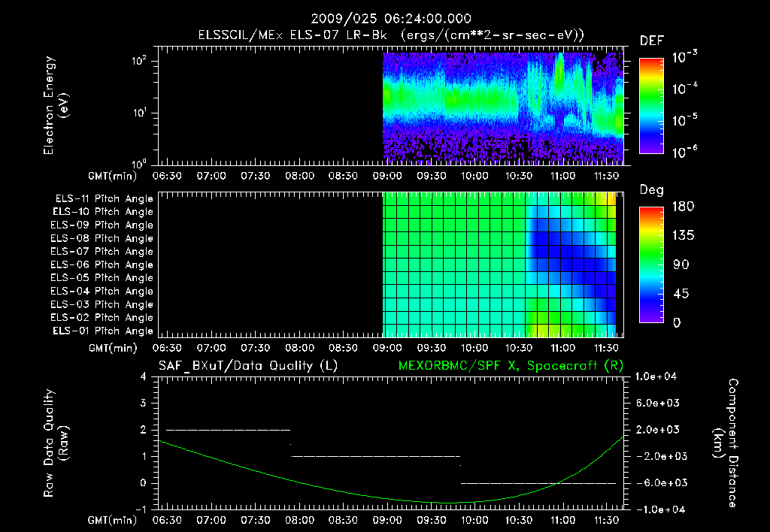This screenshot has height=532, width=770.
Task: Select GMT(min) label under the spectrogram panel
Action: tap(113, 176)
